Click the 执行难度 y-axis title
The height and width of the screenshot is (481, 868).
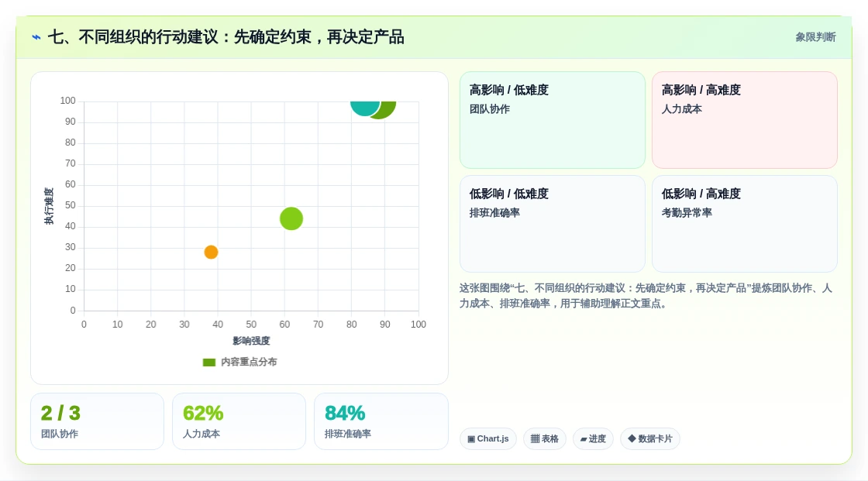pos(50,206)
